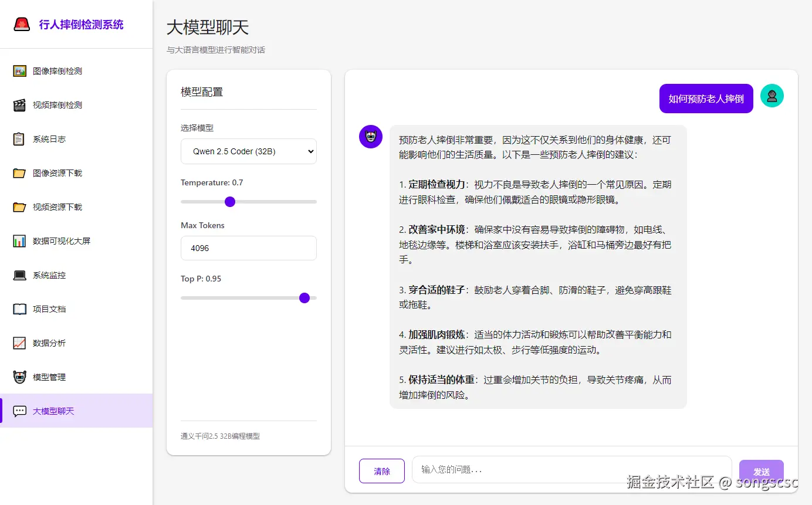Viewport: 812px width, 505px height.
Task: Click the assistant robot avatar in chat
Action: coord(370,136)
